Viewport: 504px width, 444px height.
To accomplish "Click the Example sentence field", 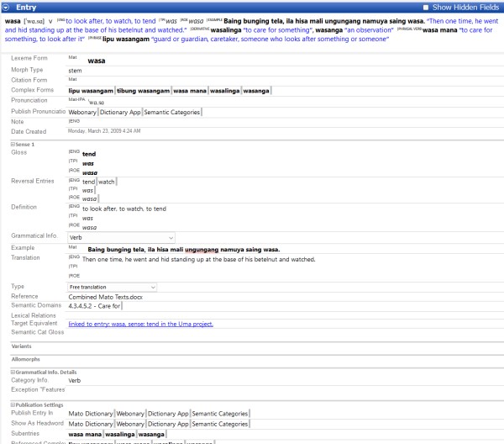I will [x=183, y=250].
